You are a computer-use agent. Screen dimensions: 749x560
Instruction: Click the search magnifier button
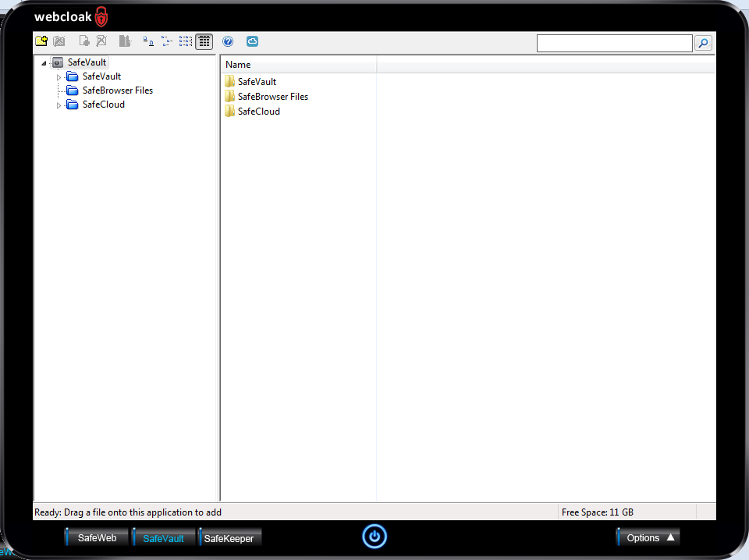703,44
